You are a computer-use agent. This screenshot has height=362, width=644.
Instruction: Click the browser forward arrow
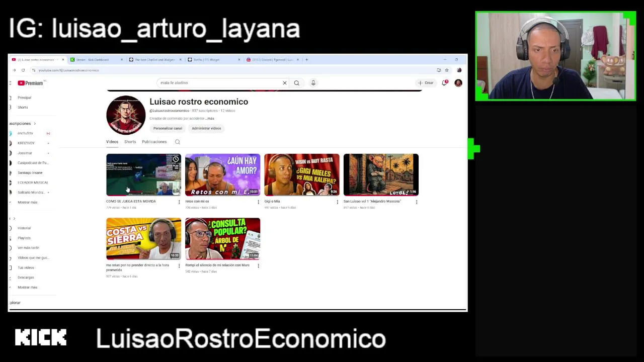[x=14, y=70]
